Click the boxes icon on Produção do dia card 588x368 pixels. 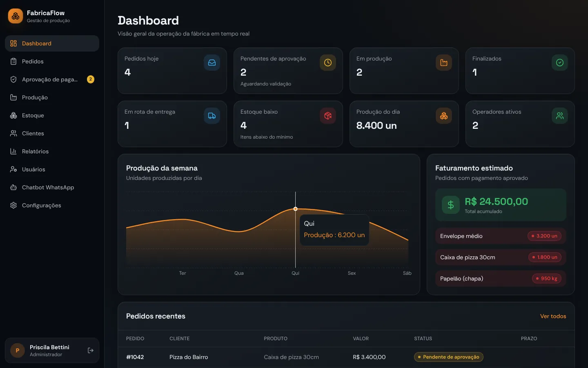[x=444, y=116]
